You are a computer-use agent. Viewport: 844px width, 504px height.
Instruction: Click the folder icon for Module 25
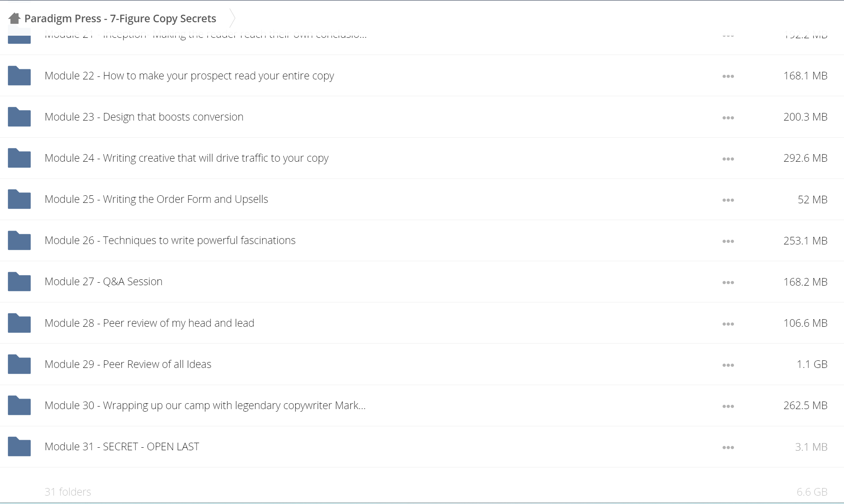[19, 199]
